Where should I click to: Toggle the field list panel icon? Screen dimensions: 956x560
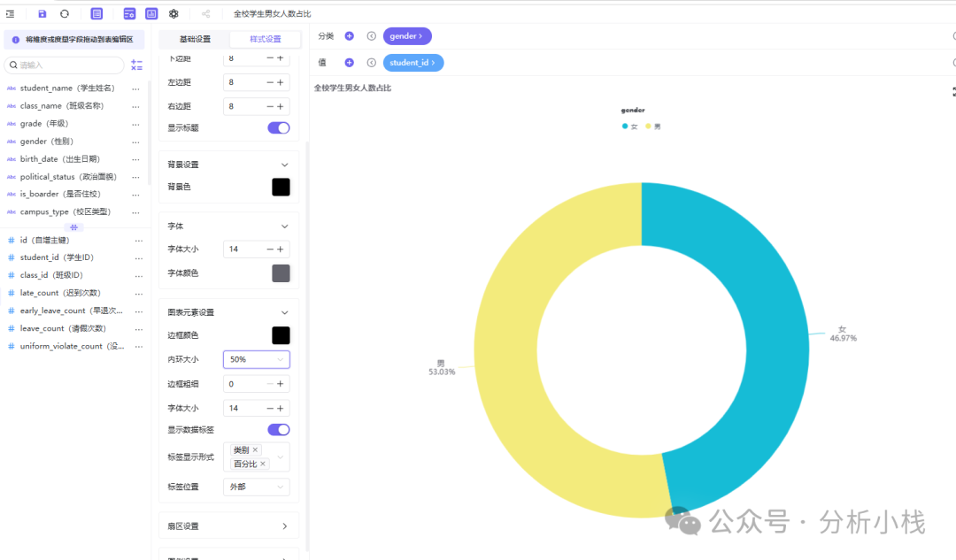[96, 13]
